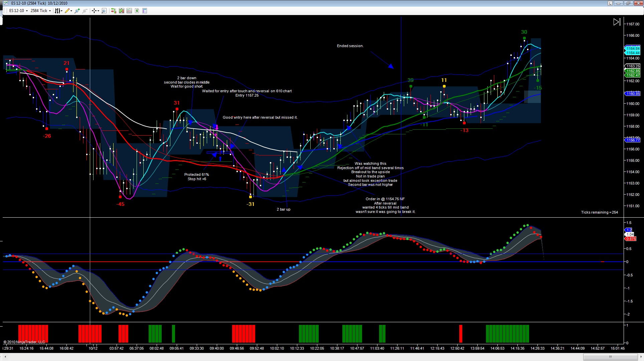
Task: Click the red -13 trade label
Action: pos(464,130)
